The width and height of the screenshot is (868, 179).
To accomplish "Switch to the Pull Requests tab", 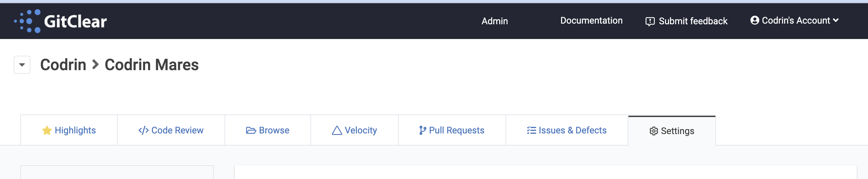I will [x=452, y=130].
